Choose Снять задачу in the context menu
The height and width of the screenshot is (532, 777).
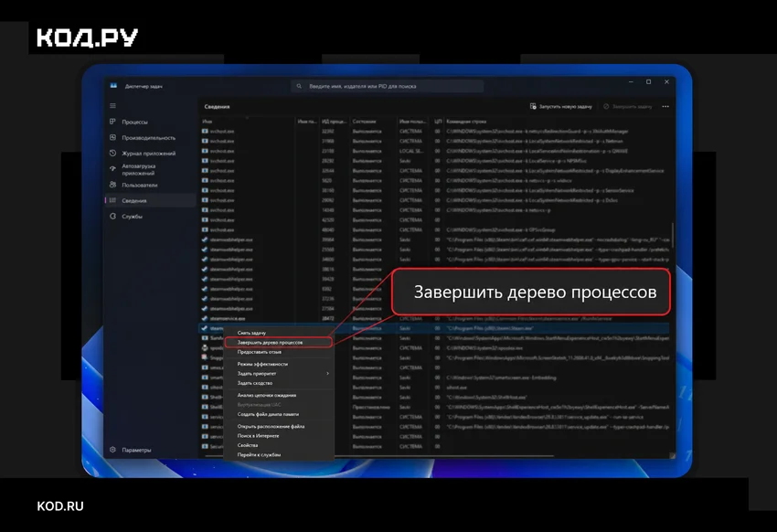click(251, 333)
